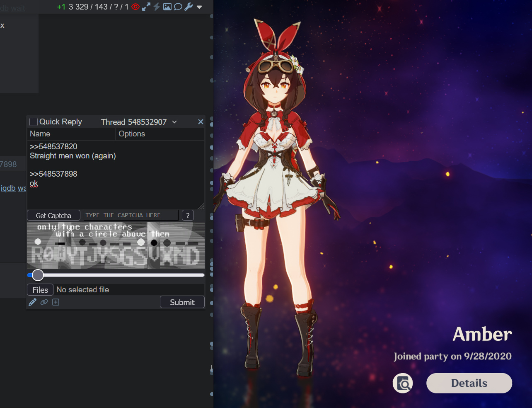The image size is (532, 408).
Task: Click the lightning bolt icon in header
Action: pyautogui.click(x=157, y=7)
